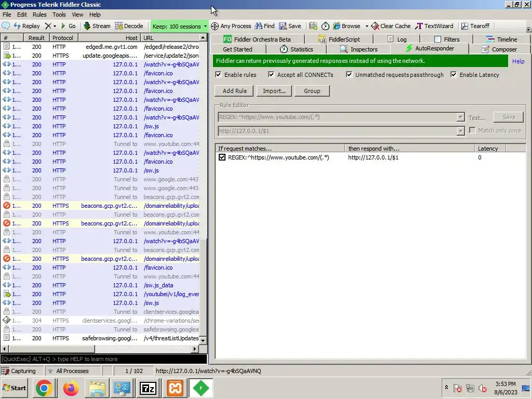This screenshot has height=399, width=532.
Task: Open the Timeline tab
Action: [x=501, y=39]
